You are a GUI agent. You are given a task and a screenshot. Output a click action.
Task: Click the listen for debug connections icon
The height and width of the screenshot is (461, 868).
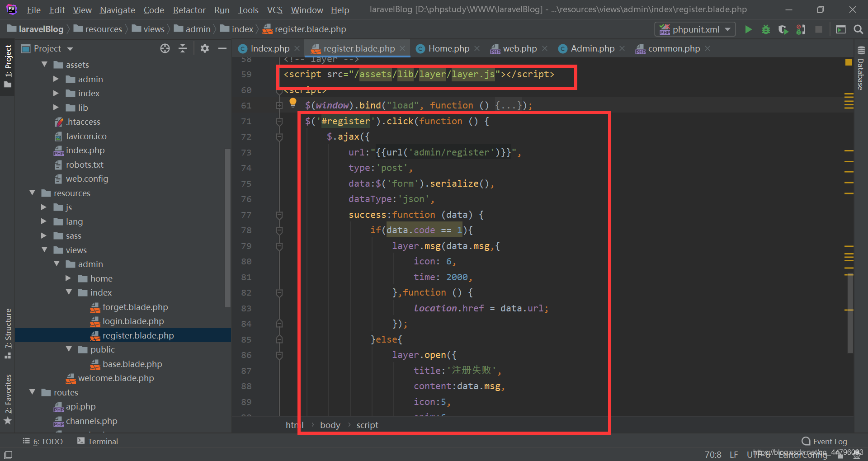pyautogui.click(x=801, y=29)
